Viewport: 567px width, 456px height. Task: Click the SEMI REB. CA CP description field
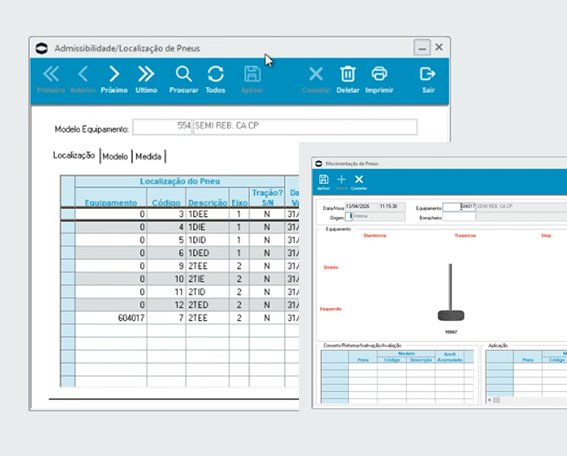click(x=305, y=127)
